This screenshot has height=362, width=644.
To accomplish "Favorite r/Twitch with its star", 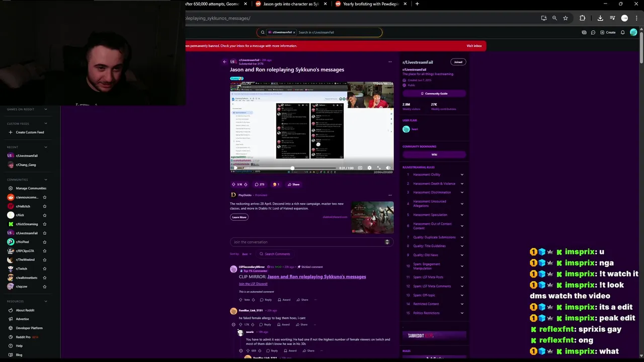I will click(45, 268).
